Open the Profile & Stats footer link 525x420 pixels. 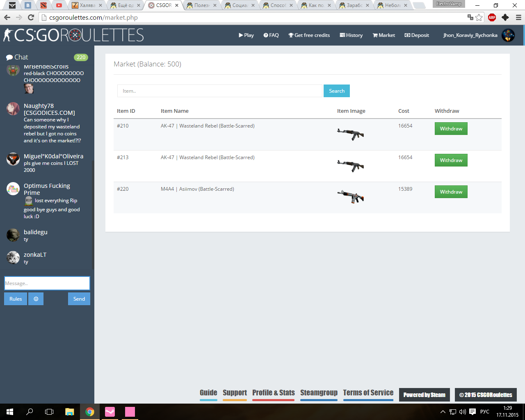click(274, 393)
